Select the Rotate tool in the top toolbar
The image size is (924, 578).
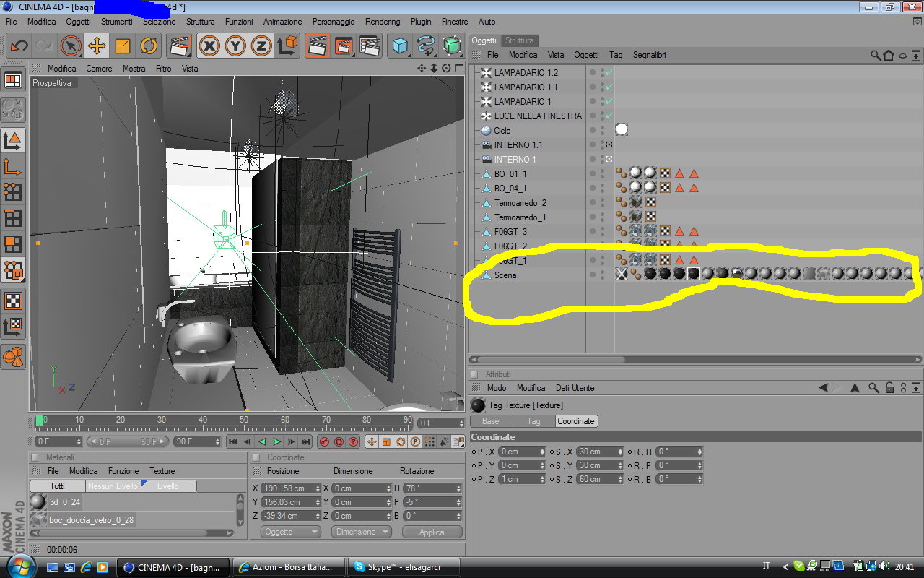tap(149, 46)
